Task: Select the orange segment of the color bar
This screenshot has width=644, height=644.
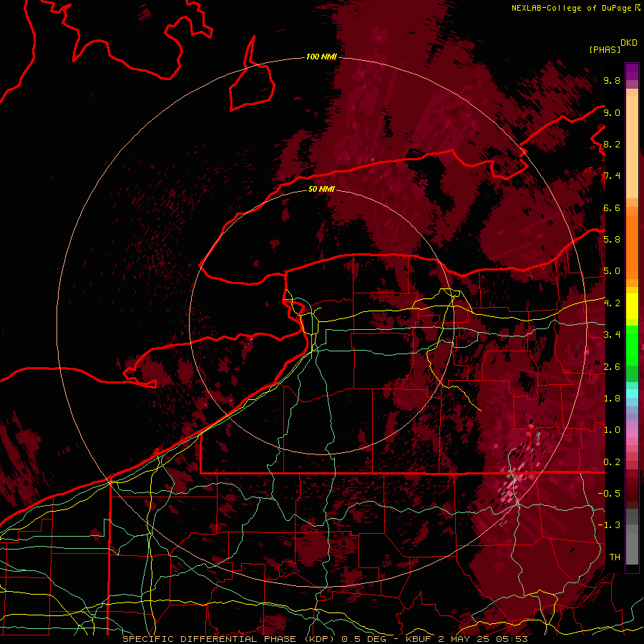Action: pos(632,246)
